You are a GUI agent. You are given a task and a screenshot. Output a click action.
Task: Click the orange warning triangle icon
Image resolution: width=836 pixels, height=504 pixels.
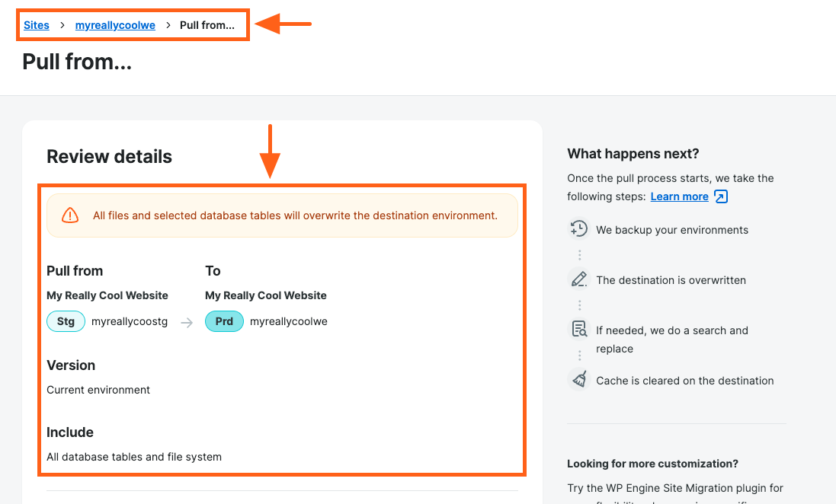(x=70, y=215)
